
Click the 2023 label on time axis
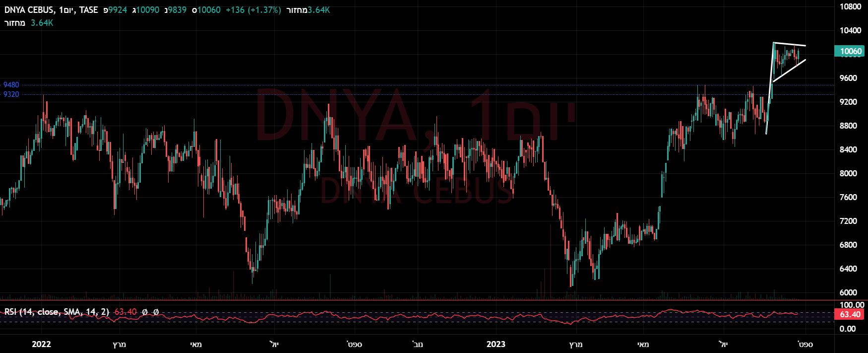[496, 344]
